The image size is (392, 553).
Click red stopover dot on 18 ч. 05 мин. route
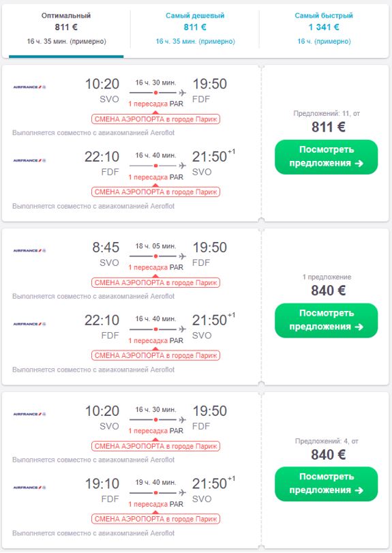pos(155,256)
